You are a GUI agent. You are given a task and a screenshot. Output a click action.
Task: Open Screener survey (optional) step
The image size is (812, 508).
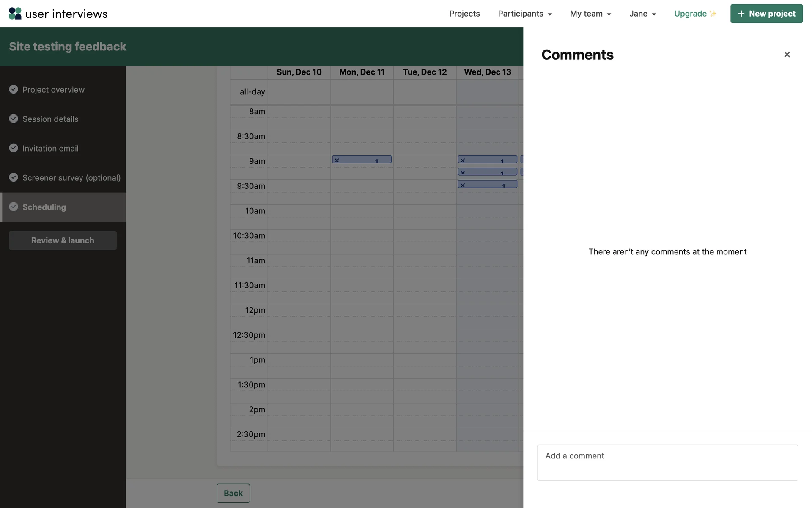(x=71, y=178)
